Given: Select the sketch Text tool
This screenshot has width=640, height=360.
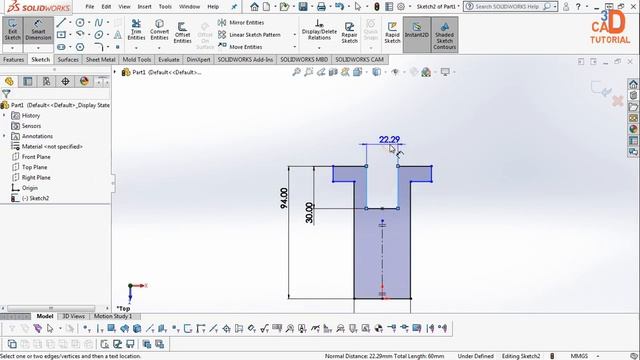Looking at the screenshot, I should coord(118,35).
